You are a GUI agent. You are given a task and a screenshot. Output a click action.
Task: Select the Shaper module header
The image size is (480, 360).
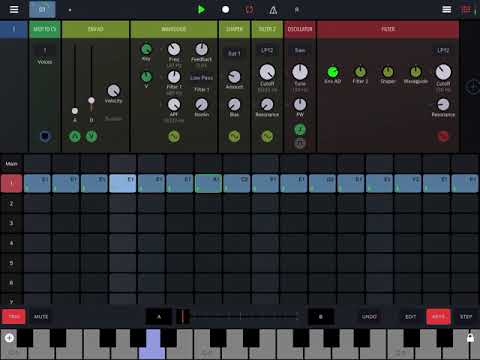point(234,29)
